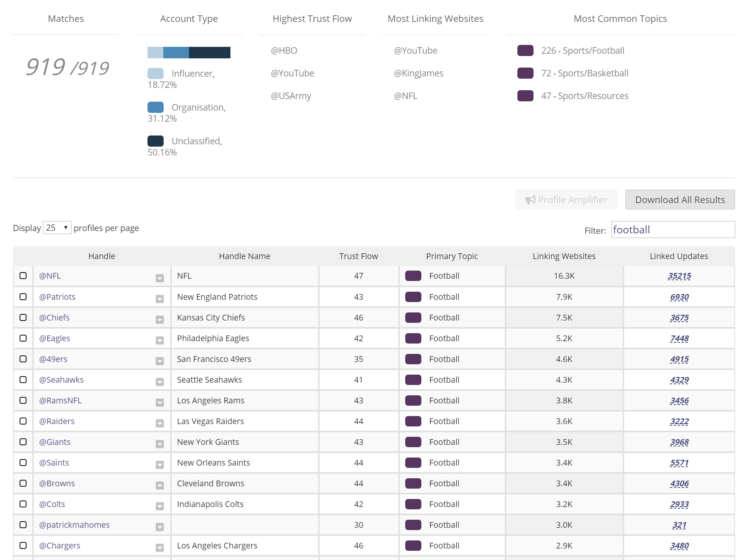Open linked updates 321 for @patrickmahomes
Viewport: 744px width, 560px height.
[x=679, y=525]
